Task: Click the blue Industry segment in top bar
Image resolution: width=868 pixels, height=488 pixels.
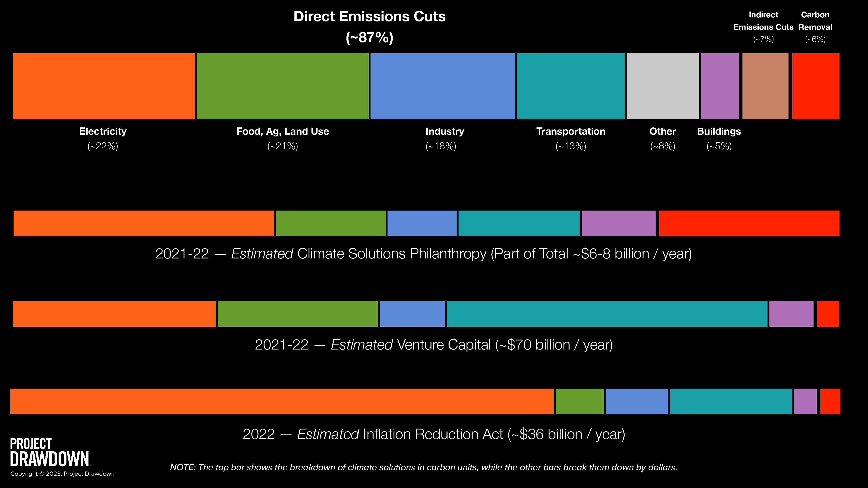Action: point(442,86)
